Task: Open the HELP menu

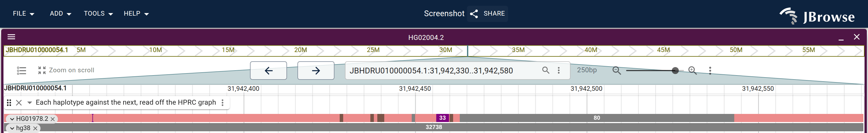Action: click(x=136, y=14)
